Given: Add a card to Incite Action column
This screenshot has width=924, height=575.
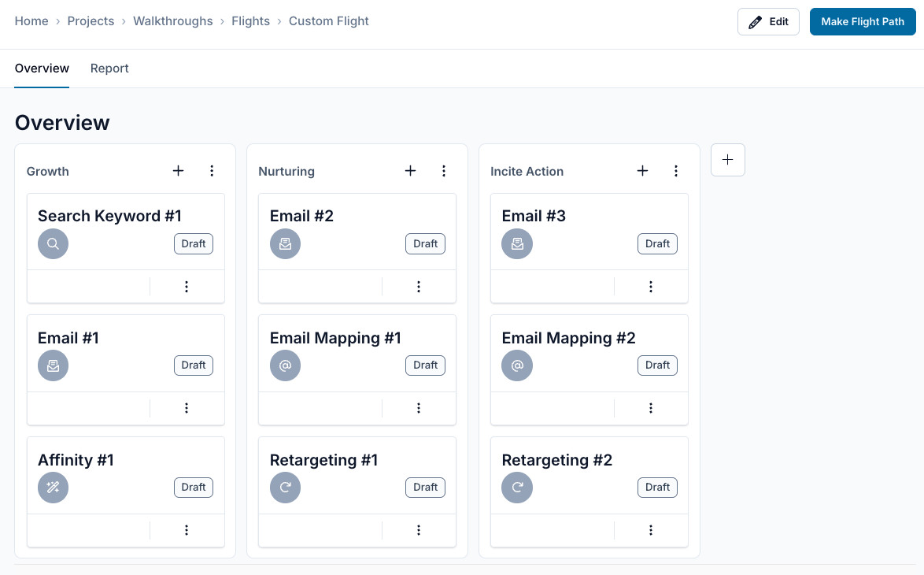Looking at the screenshot, I should [x=642, y=171].
